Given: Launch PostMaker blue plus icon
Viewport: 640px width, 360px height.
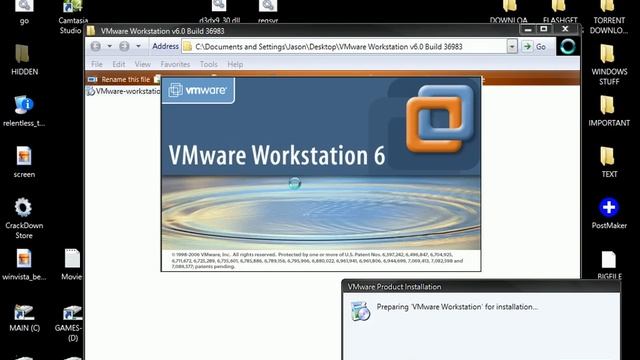Looking at the screenshot, I should pyautogui.click(x=609, y=207).
